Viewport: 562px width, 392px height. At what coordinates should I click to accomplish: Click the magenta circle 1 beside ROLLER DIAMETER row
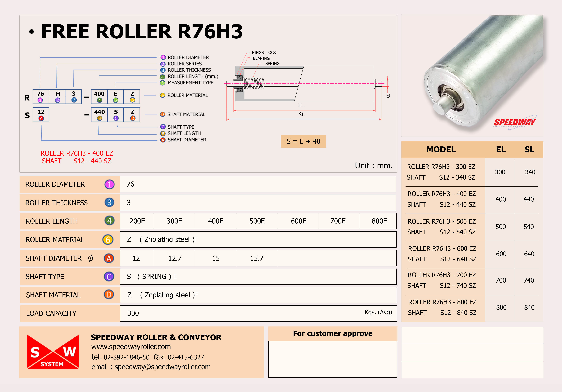pos(109,184)
